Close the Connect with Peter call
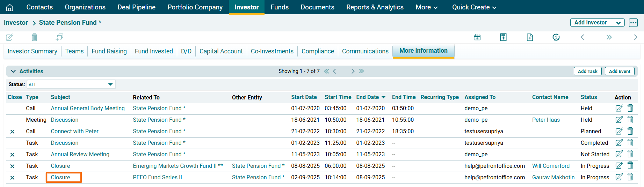644x187 pixels. (13, 132)
